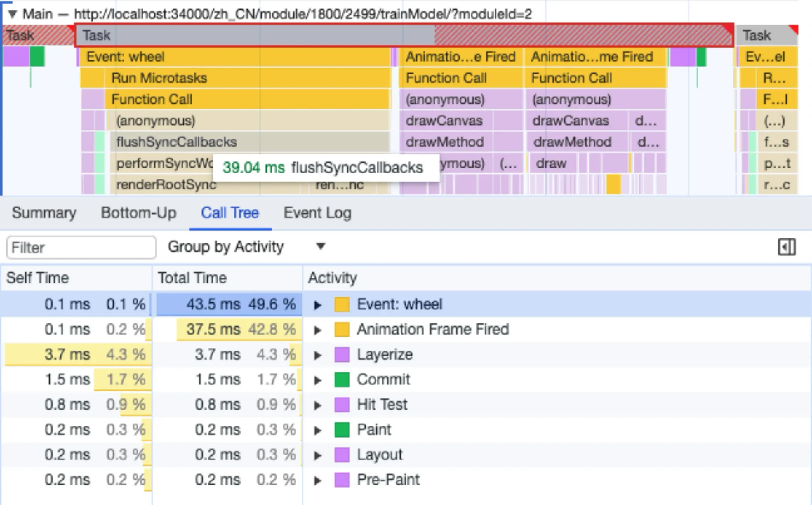Collapse the Main thread track triangle
This screenshot has width=812, height=505.
point(13,14)
